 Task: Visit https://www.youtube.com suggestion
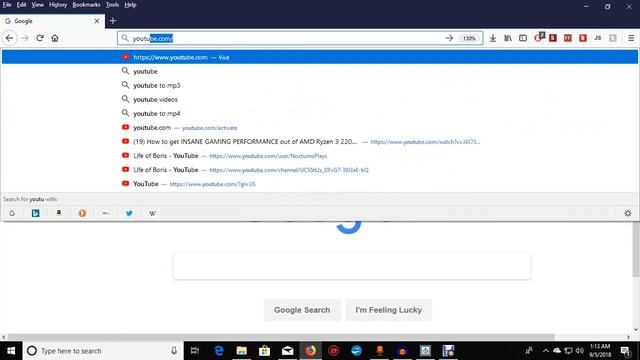pyautogui.click(x=320, y=57)
